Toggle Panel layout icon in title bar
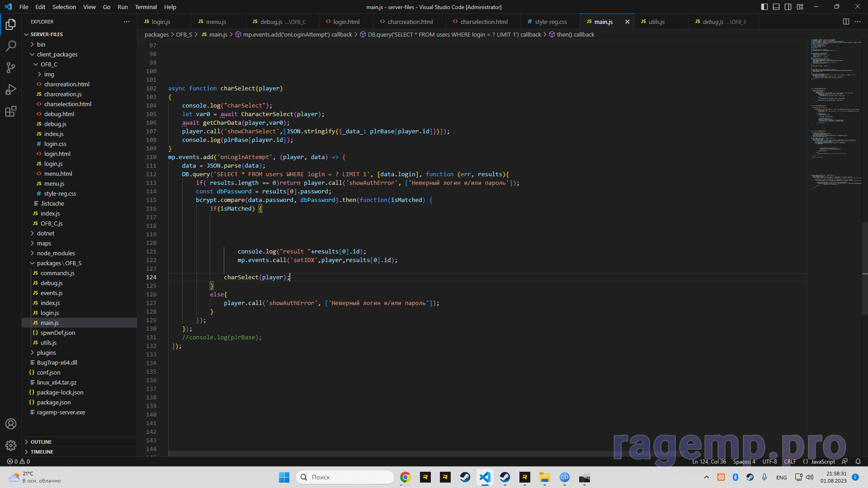This screenshot has height=488, width=868. coord(776,7)
